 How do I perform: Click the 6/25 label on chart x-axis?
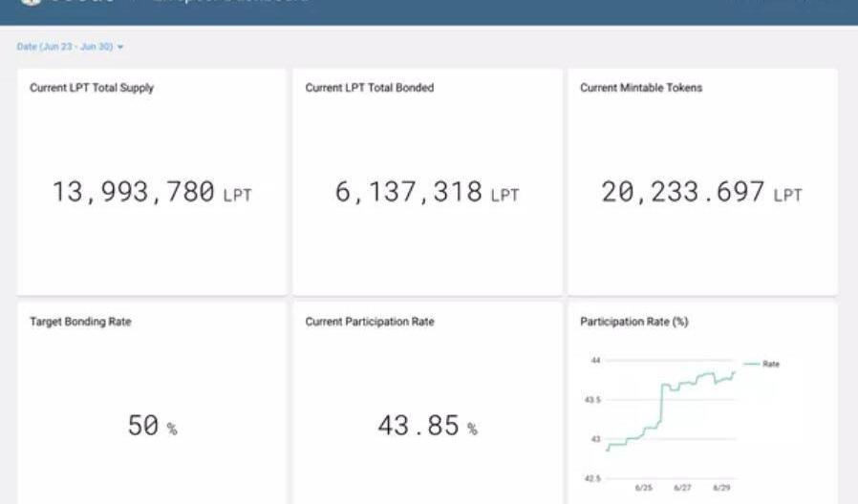click(x=644, y=488)
